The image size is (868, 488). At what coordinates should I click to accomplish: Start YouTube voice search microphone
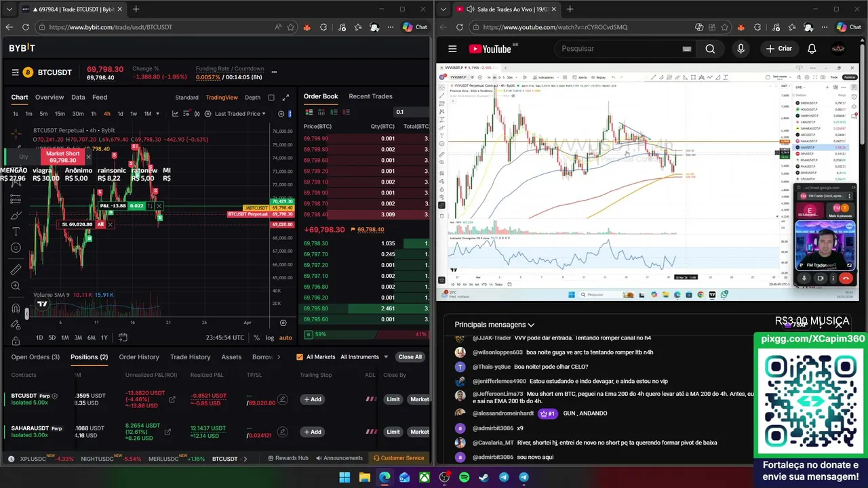(741, 49)
